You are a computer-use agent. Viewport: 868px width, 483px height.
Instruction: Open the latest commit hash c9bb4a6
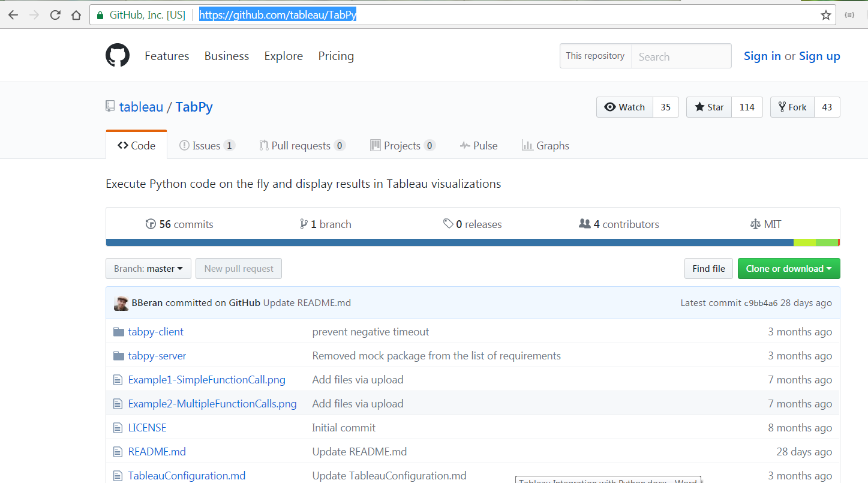(761, 303)
